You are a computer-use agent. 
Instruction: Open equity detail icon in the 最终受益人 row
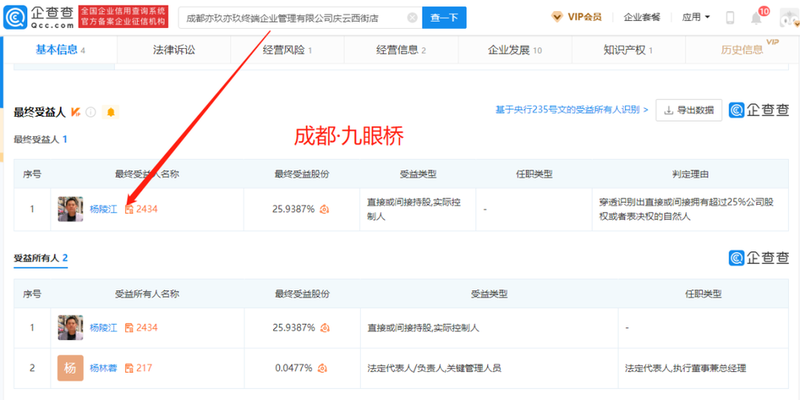pos(323,210)
